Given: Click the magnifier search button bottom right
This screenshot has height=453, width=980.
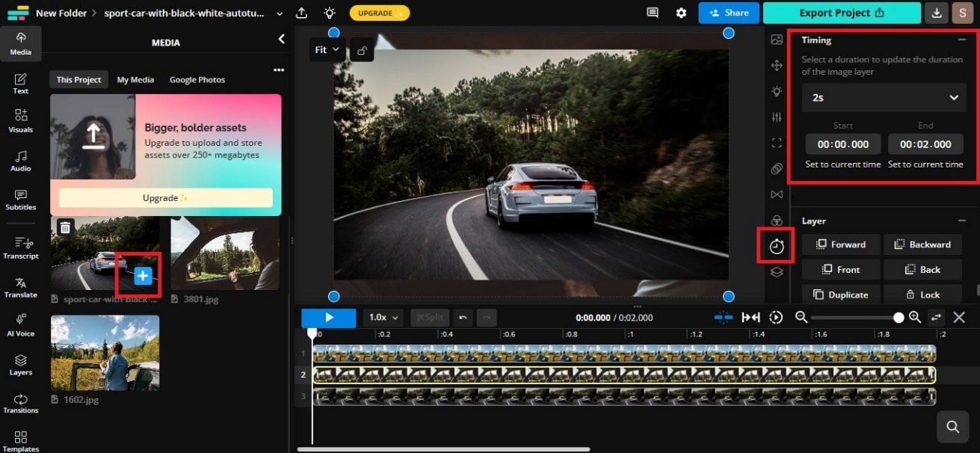Looking at the screenshot, I should pos(952,426).
